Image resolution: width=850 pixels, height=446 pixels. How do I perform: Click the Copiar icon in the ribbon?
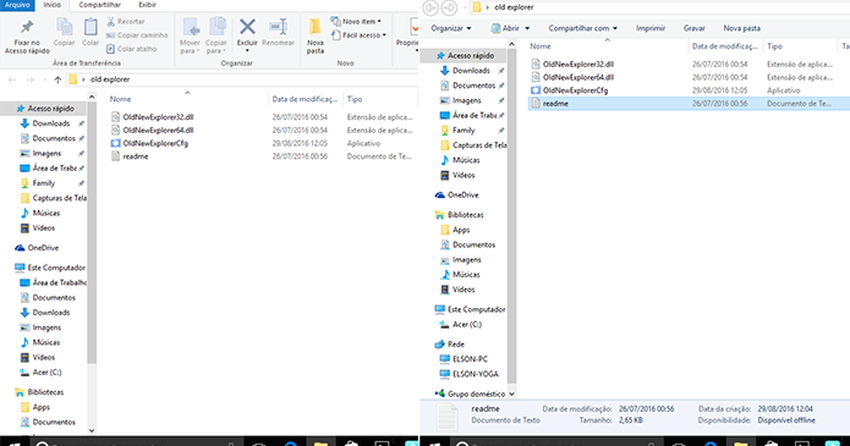point(64,28)
